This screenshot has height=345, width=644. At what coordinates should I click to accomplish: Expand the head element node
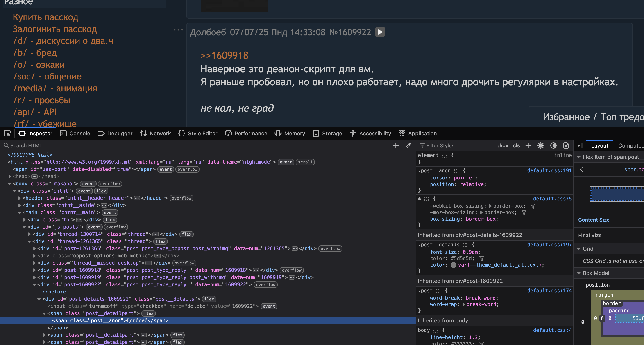pyautogui.click(x=9, y=177)
